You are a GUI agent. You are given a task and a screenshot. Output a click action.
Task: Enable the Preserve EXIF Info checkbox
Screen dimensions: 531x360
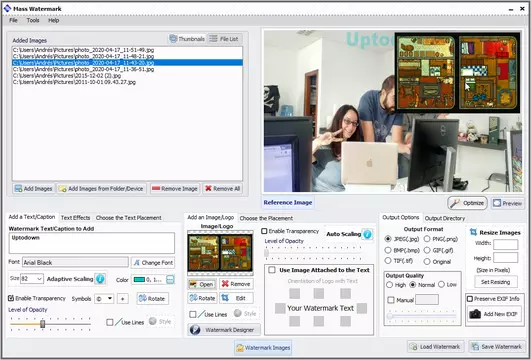click(x=470, y=299)
